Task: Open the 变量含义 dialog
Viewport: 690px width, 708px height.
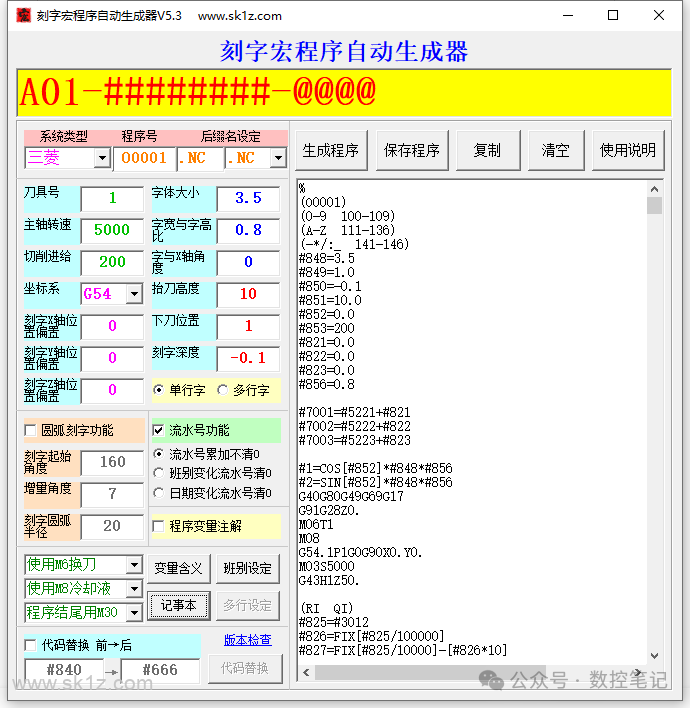Action: pos(179,568)
